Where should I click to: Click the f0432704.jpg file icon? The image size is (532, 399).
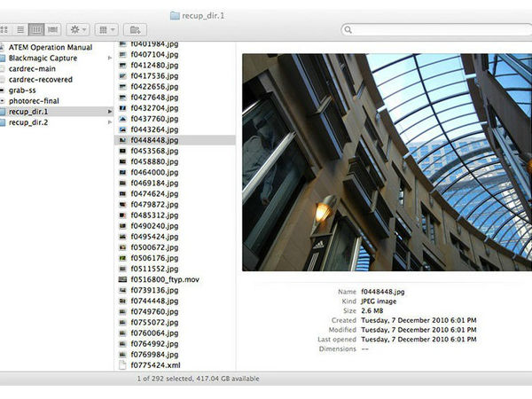coord(122,107)
